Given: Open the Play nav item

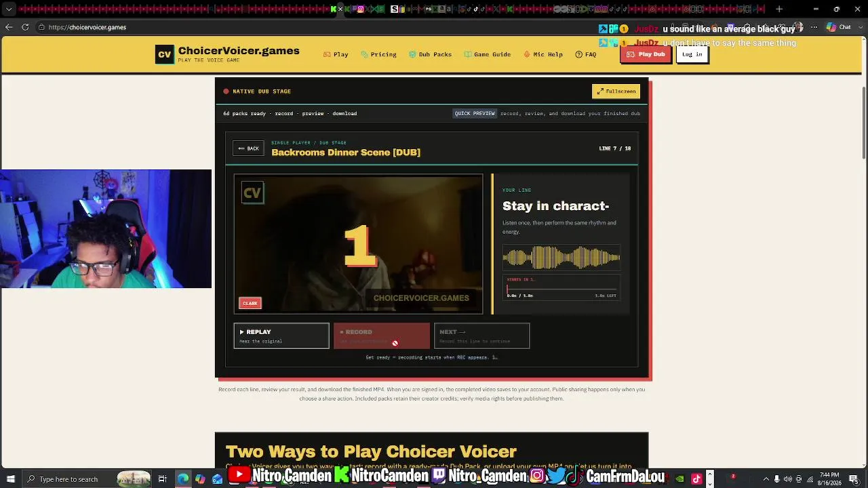Looking at the screenshot, I should coord(336,54).
